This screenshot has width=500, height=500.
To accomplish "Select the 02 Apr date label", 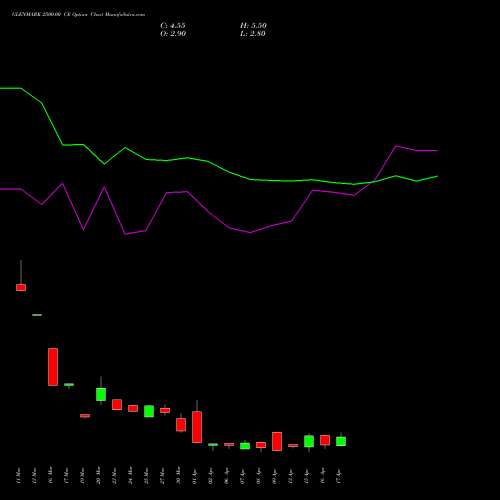I will click(x=211, y=476).
